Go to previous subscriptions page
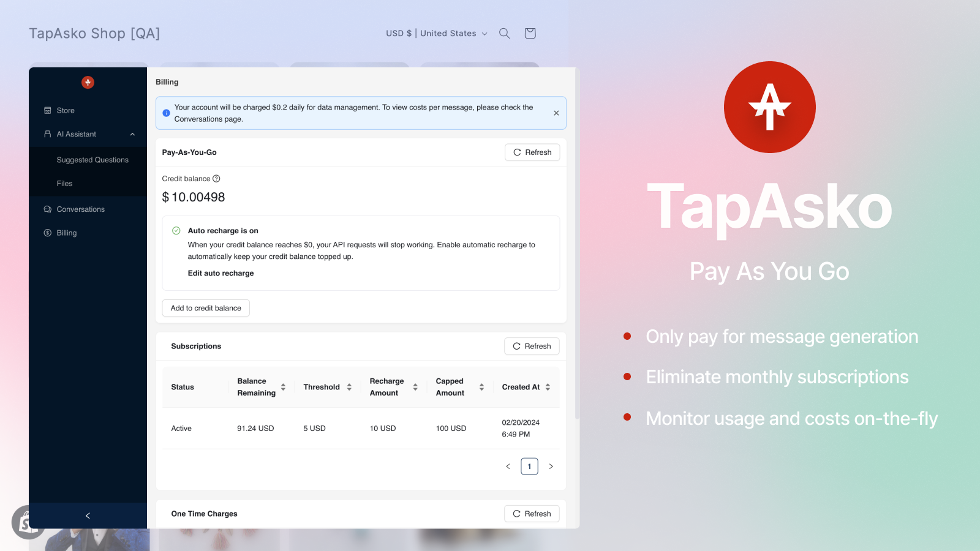The image size is (980, 551). [x=508, y=467]
